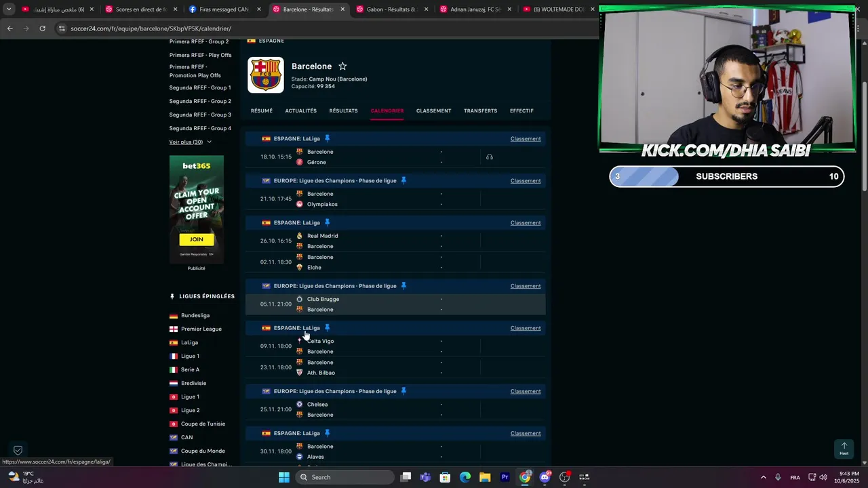Click the Barcelona club crest logo
The width and height of the screenshot is (868, 488).
tap(265, 75)
